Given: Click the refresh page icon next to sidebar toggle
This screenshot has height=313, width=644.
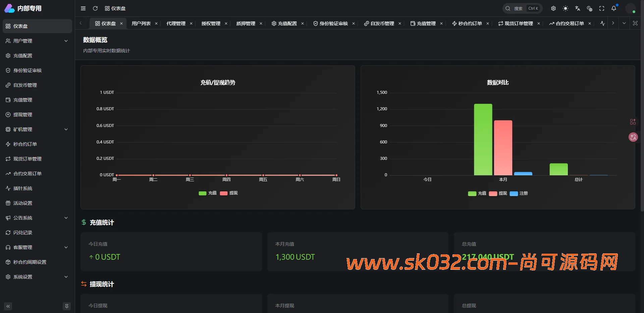Looking at the screenshot, I should (95, 8).
